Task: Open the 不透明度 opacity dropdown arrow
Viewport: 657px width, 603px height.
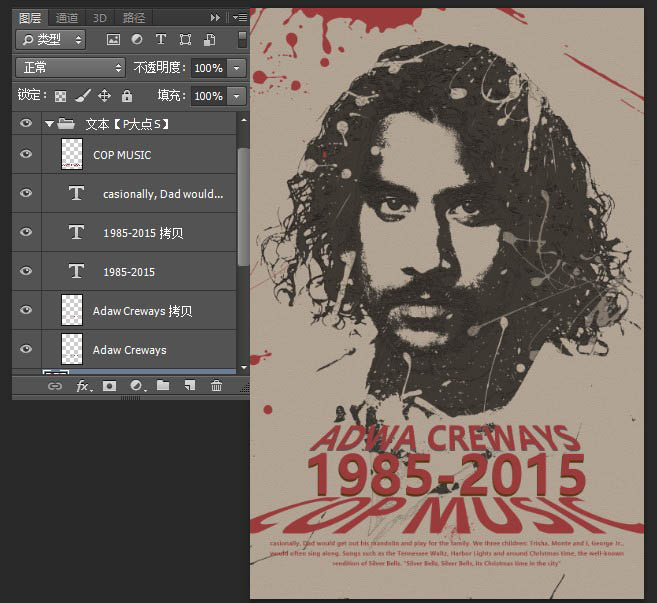Action: coord(237,68)
